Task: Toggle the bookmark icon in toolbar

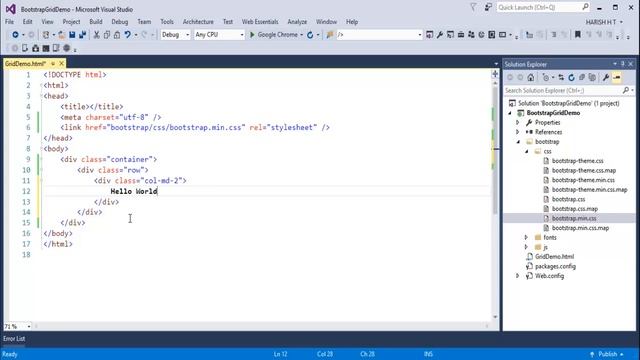Action: pyautogui.click(x=577, y=35)
